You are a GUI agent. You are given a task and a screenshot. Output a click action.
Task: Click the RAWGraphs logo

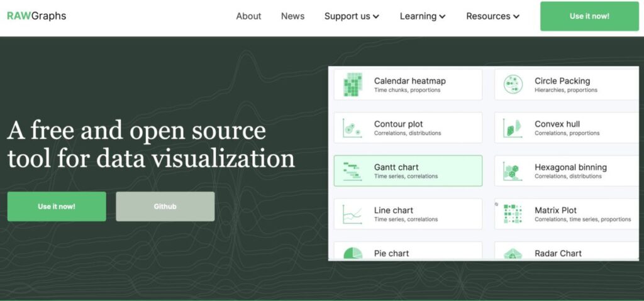pos(36,16)
